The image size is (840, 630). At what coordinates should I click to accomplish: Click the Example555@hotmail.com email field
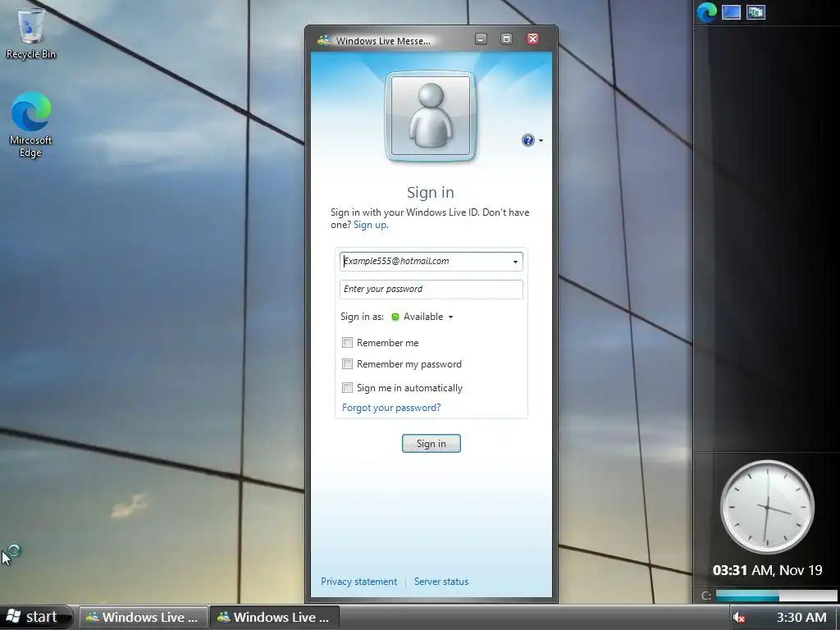(x=431, y=262)
